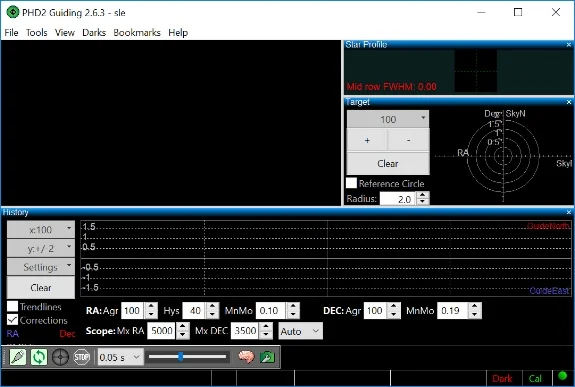Close the History panel
575x387 pixels.
click(569, 212)
